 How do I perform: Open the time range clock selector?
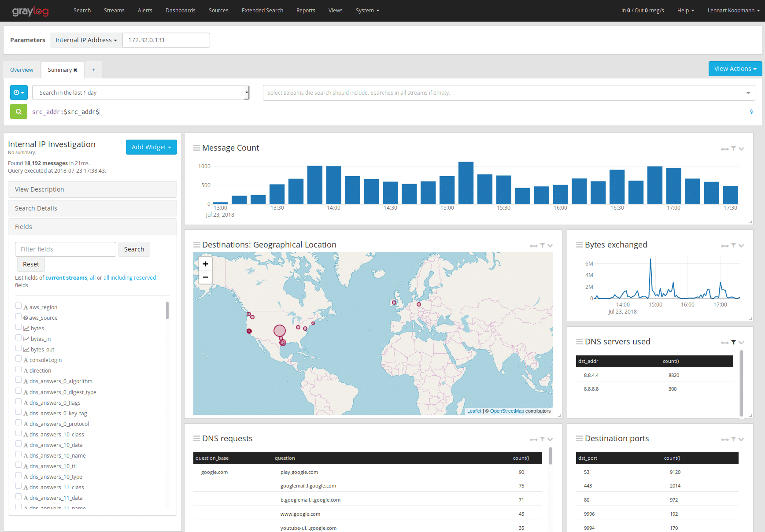pos(19,93)
